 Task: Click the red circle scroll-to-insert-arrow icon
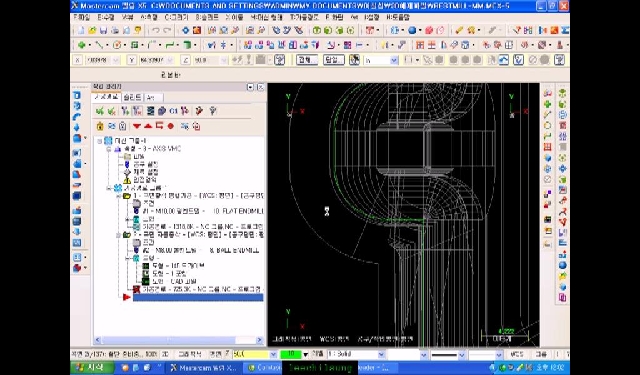pyautogui.click(x=171, y=126)
